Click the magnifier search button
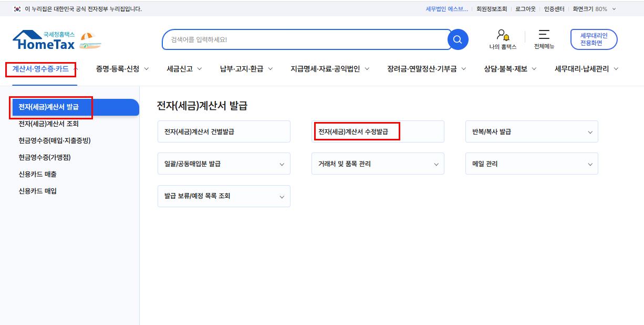 [458, 39]
